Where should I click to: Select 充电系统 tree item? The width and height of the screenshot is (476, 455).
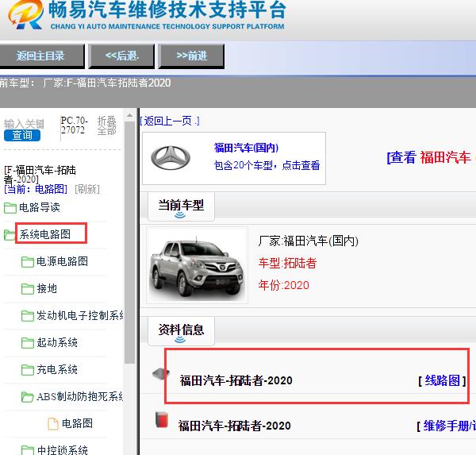[57, 369]
